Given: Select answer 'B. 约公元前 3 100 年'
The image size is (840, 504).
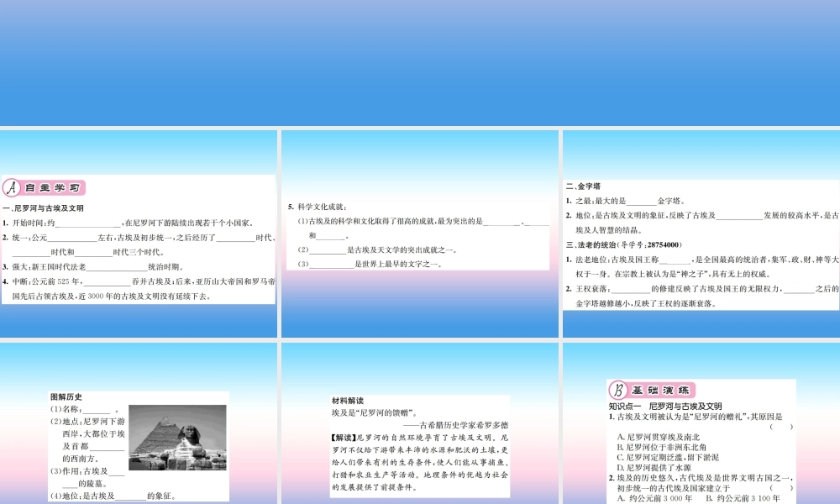Looking at the screenshot, I should pyautogui.click(x=743, y=498).
